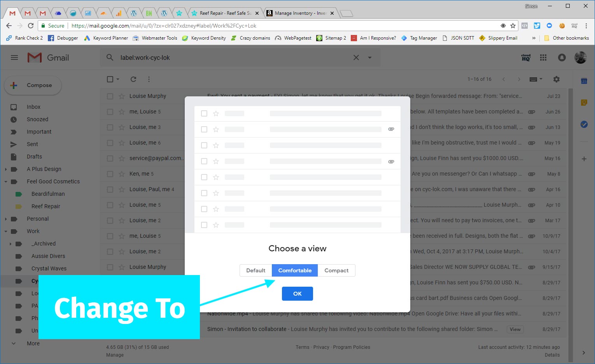Viewport: 595px width, 364px height.
Task: Open the input tools keyboard dropdown
Action: [x=536, y=79]
